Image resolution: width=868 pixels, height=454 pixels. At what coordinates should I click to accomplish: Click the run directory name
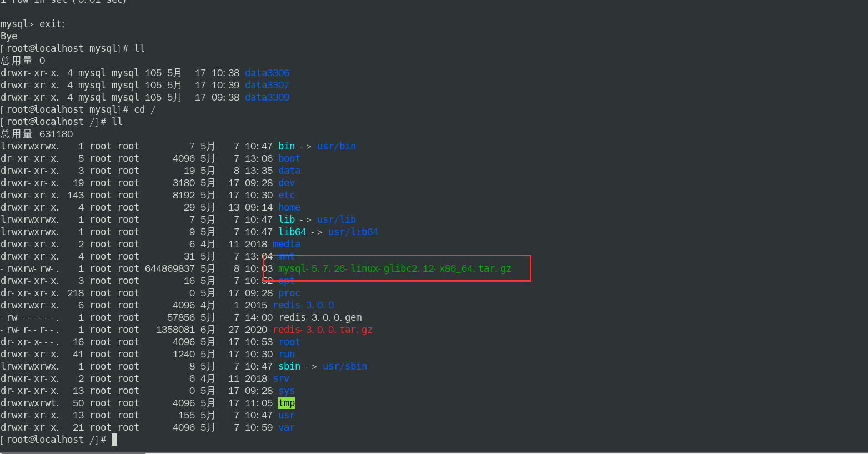pyautogui.click(x=287, y=354)
